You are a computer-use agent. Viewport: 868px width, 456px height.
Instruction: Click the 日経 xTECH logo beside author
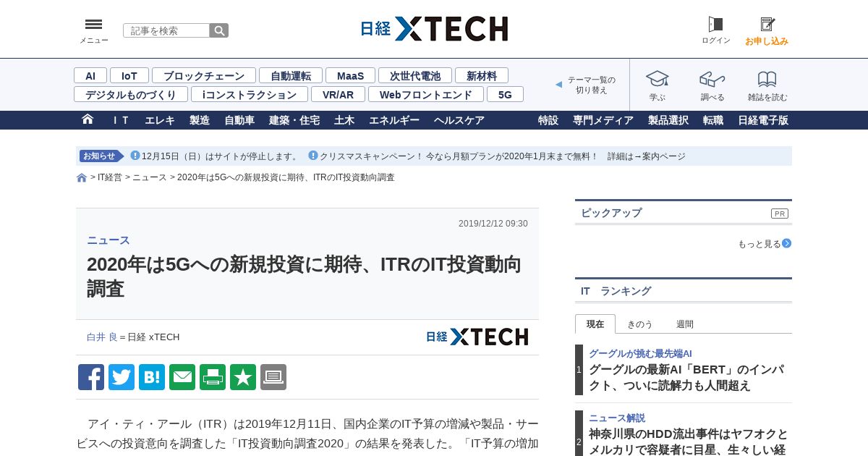(477, 337)
